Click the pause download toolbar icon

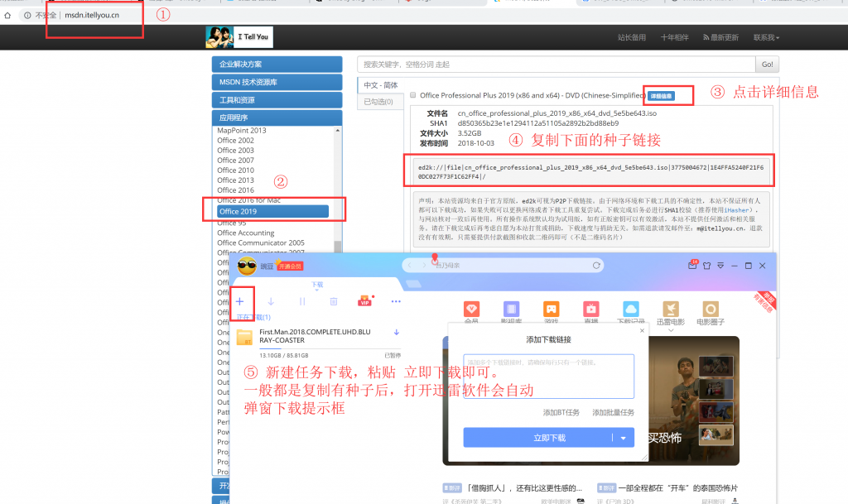pyautogui.click(x=302, y=301)
